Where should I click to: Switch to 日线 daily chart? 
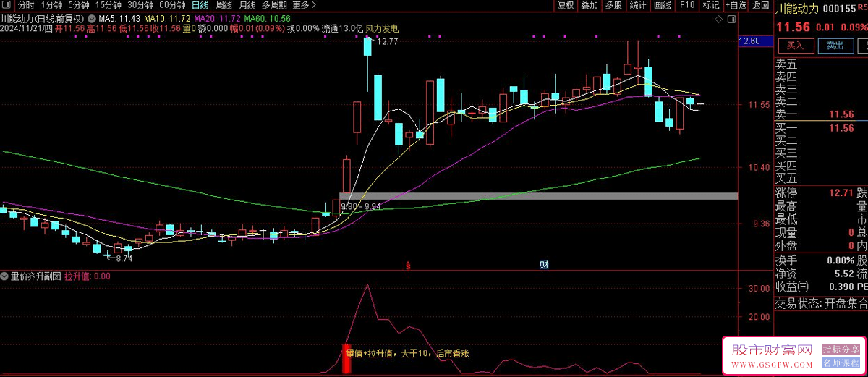pos(200,5)
